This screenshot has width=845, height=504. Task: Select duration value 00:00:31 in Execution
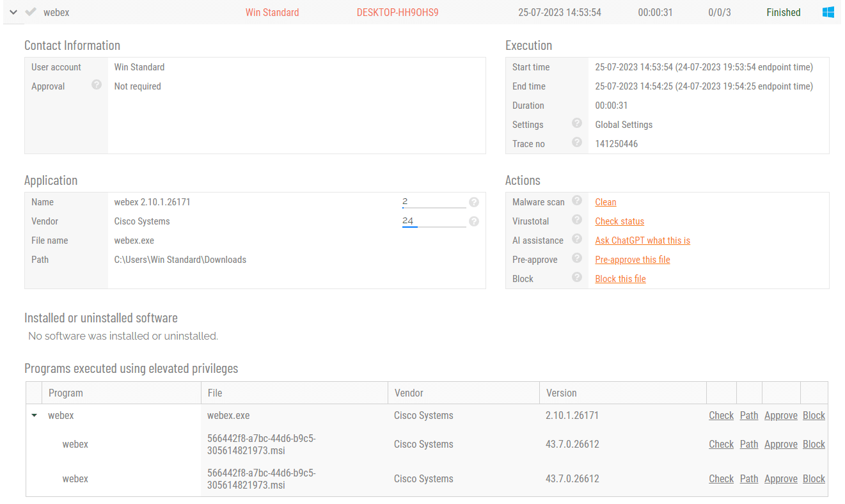612,106
